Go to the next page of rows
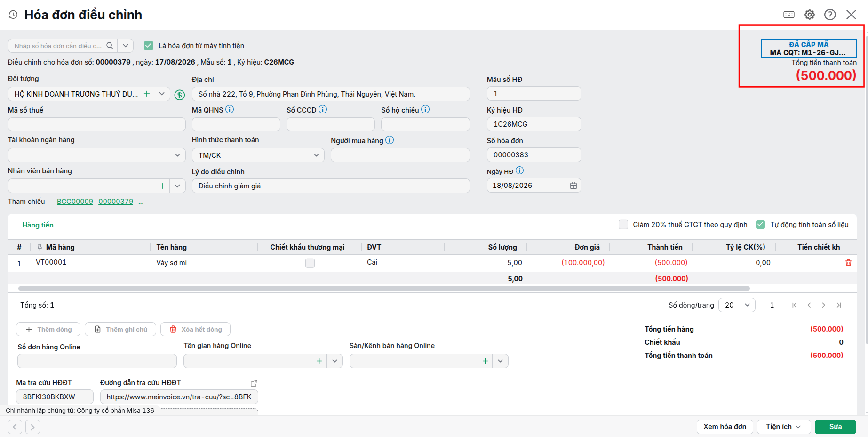The width and height of the screenshot is (868, 437). (824, 305)
